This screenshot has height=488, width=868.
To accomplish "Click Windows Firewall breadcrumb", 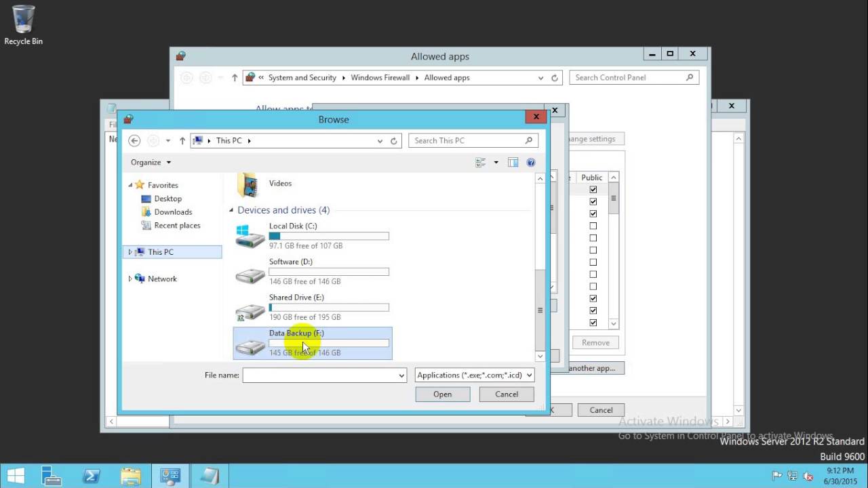I will click(x=380, y=77).
